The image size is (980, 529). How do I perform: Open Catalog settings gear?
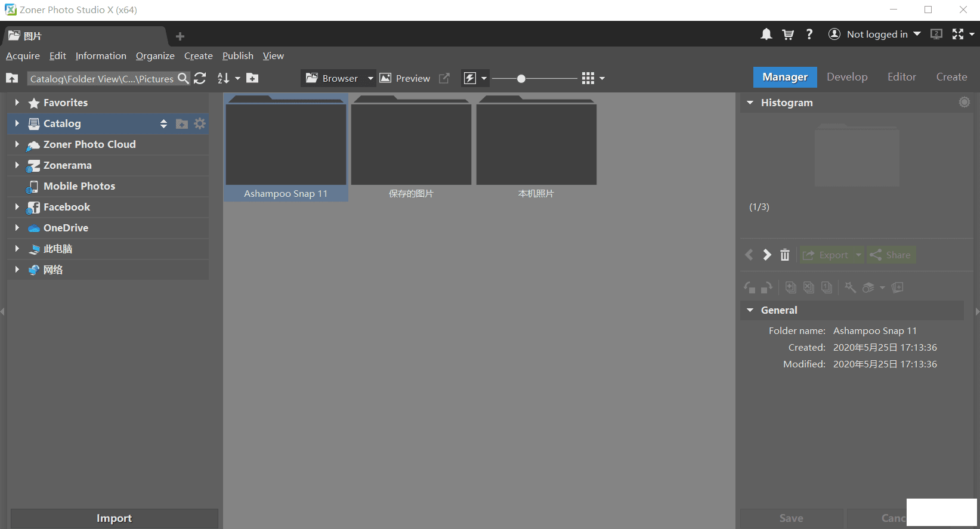pyautogui.click(x=200, y=123)
